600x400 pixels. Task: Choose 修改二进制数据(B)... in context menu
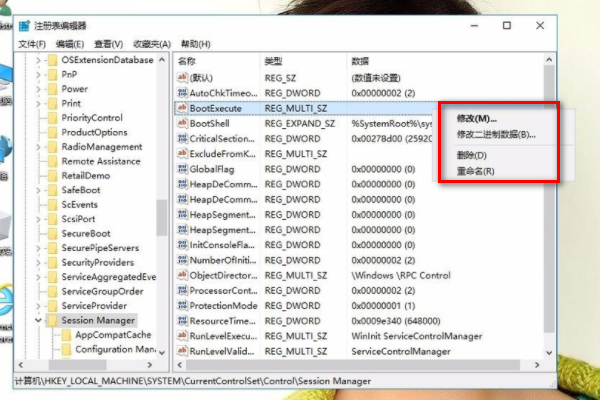(496, 134)
